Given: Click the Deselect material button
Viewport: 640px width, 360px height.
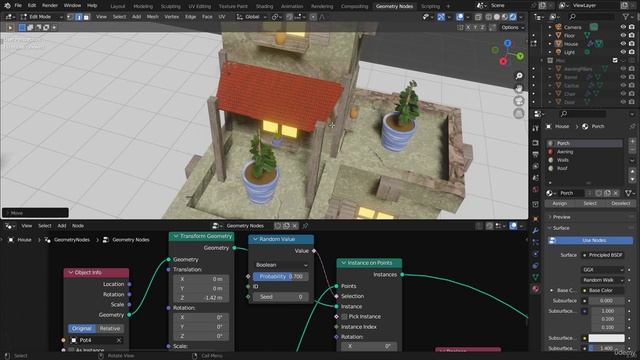Looking at the screenshot, I should (621, 203).
